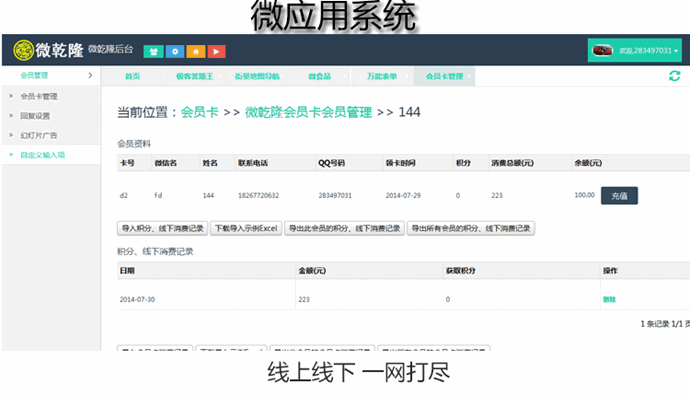The width and height of the screenshot is (690, 396).
Task: Click the green shirt icon in header
Action: click(x=153, y=51)
